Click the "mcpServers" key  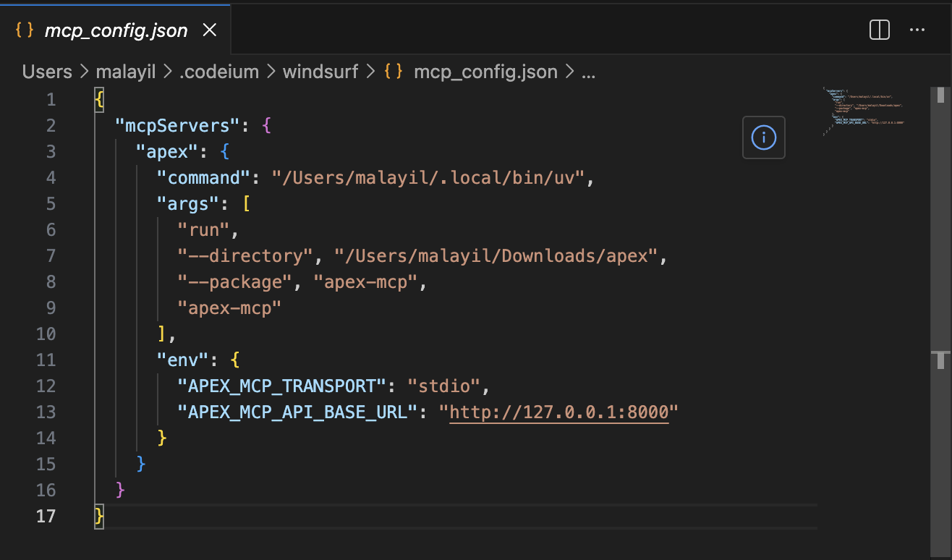178,125
